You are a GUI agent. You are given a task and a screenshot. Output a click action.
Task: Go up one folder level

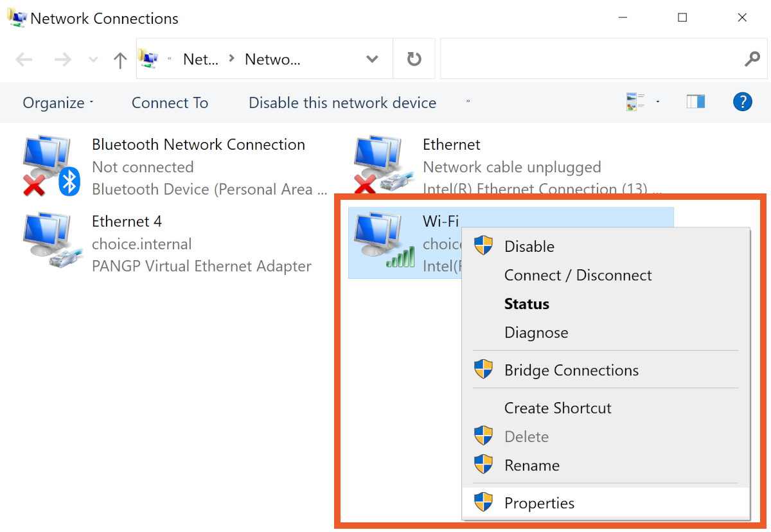click(120, 60)
